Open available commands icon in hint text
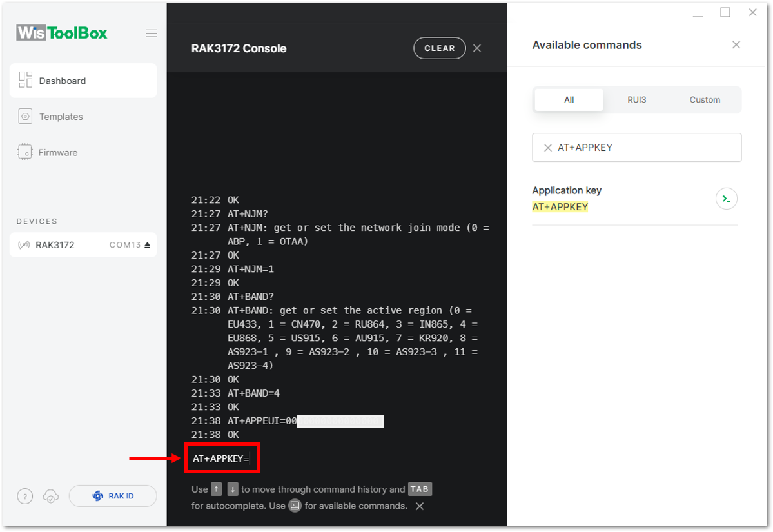The width and height of the screenshot is (773, 532). tap(295, 506)
